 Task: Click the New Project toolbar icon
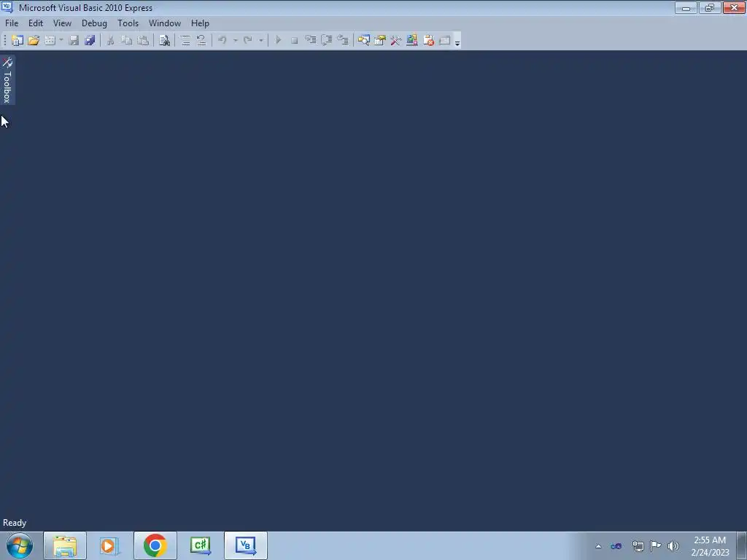pos(18,41)
